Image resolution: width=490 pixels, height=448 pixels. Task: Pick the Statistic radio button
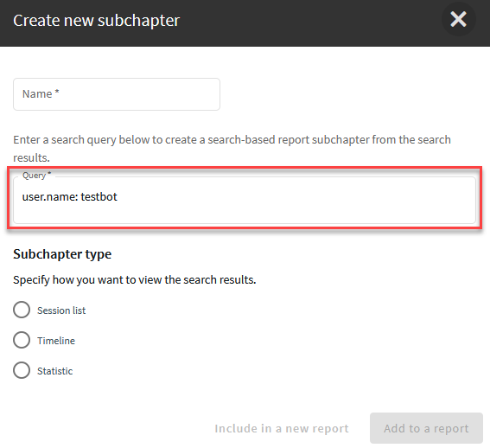click(22, 370)
